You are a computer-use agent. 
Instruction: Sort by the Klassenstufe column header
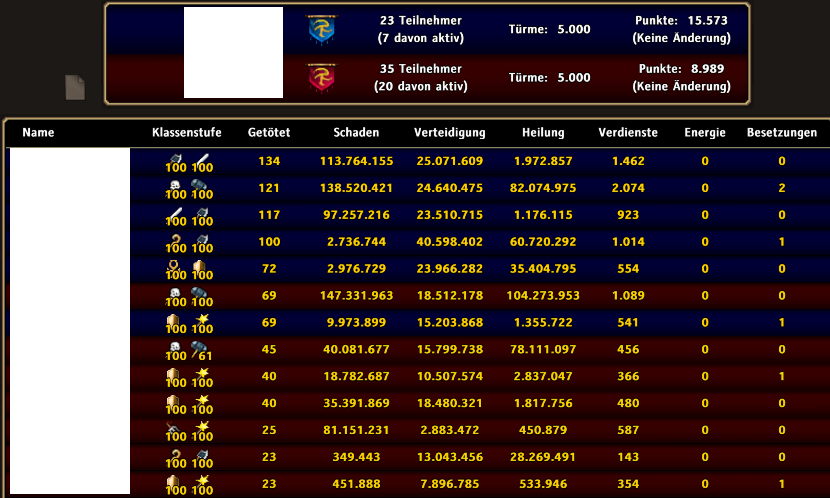[186, 132]
